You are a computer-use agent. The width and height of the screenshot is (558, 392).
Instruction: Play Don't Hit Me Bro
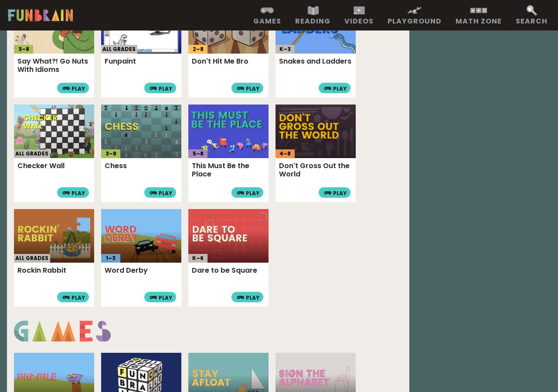pyautogui.click(x=247, y=88)
